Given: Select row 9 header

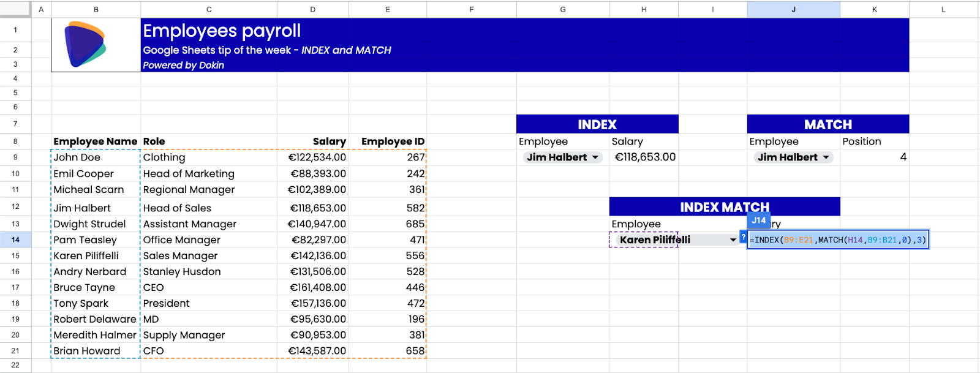Looking at the screenshot, I should (15, 157).
